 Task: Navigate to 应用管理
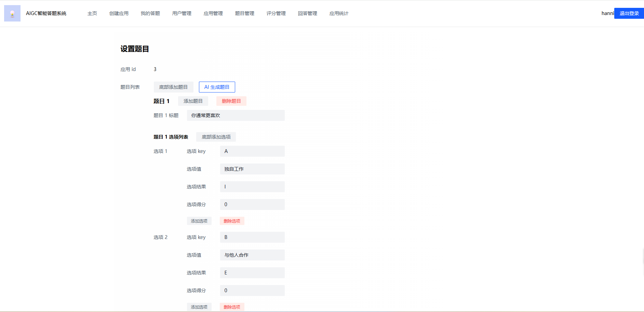213,13
